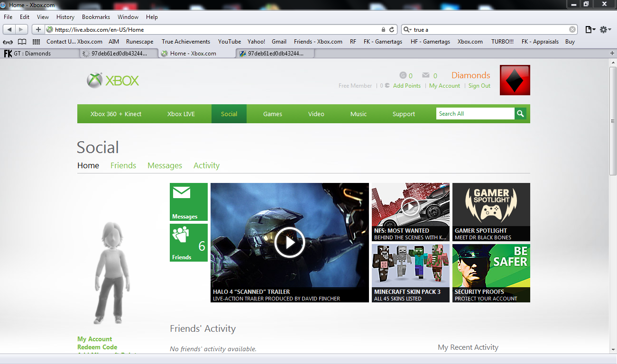
Task: Select the 'Home - Xbox.com' browser tab
Action: [197, 53]
